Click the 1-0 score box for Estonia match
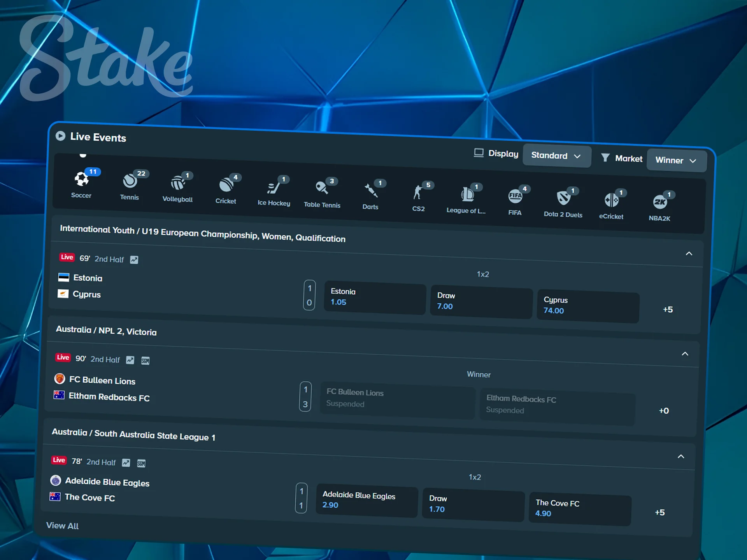Viewport: 747px width, 560px height. 309,295
